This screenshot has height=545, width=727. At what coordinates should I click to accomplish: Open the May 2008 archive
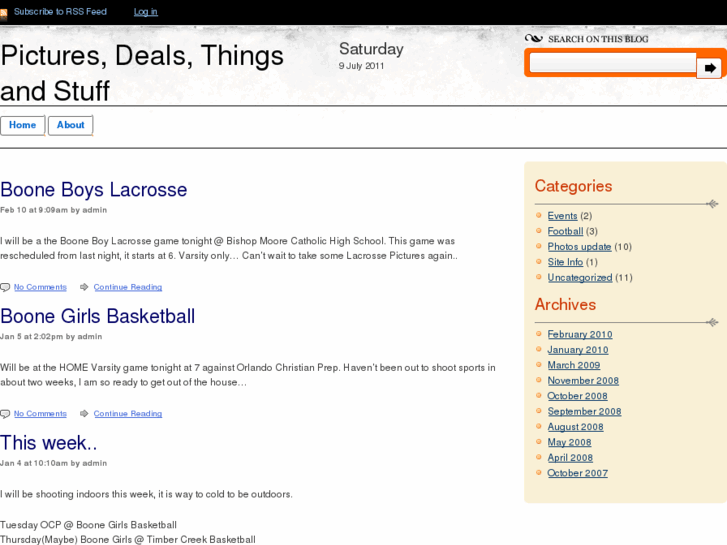(569, 442)
